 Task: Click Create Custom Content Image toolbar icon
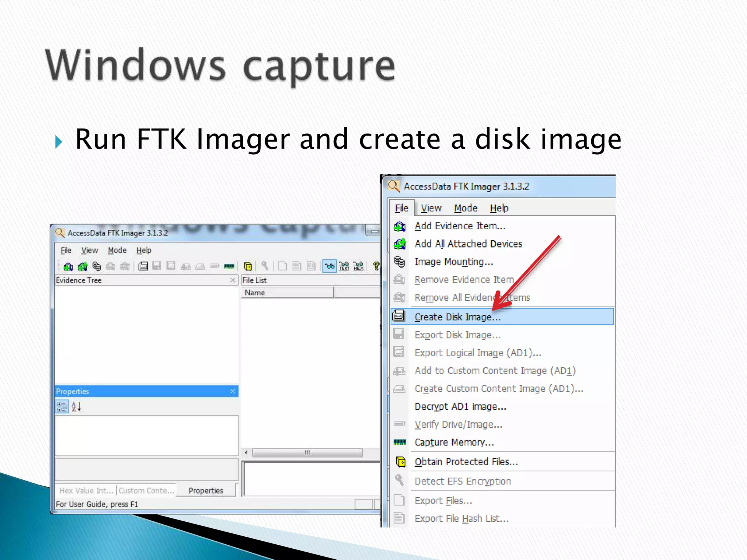200,267
